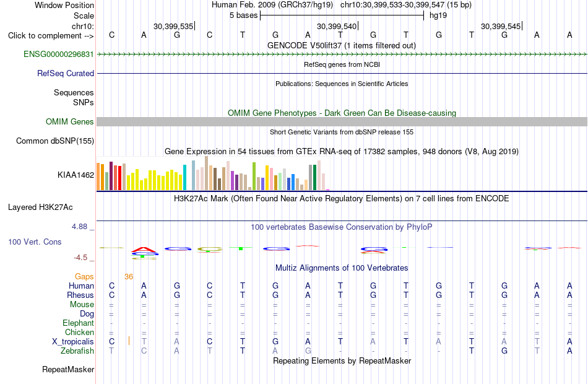Click the 'RefSeq genes from NCBI' title
The width and height of the screenshot is (588, 384).
click(342, 64)
